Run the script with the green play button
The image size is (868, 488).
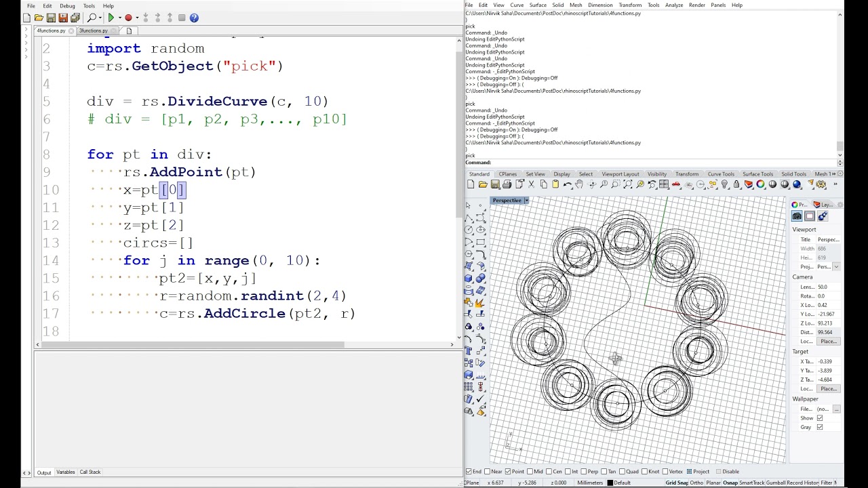point(111,18)
